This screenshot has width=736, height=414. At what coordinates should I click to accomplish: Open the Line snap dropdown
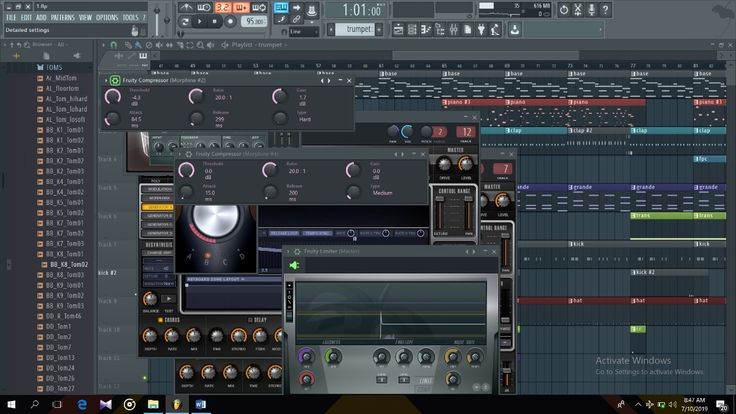(x=303, y=31)
